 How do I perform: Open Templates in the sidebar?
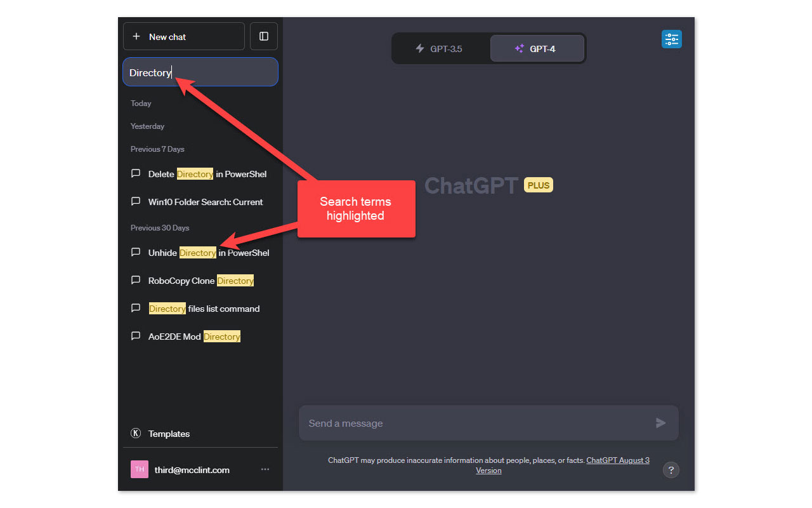[200, 434]
